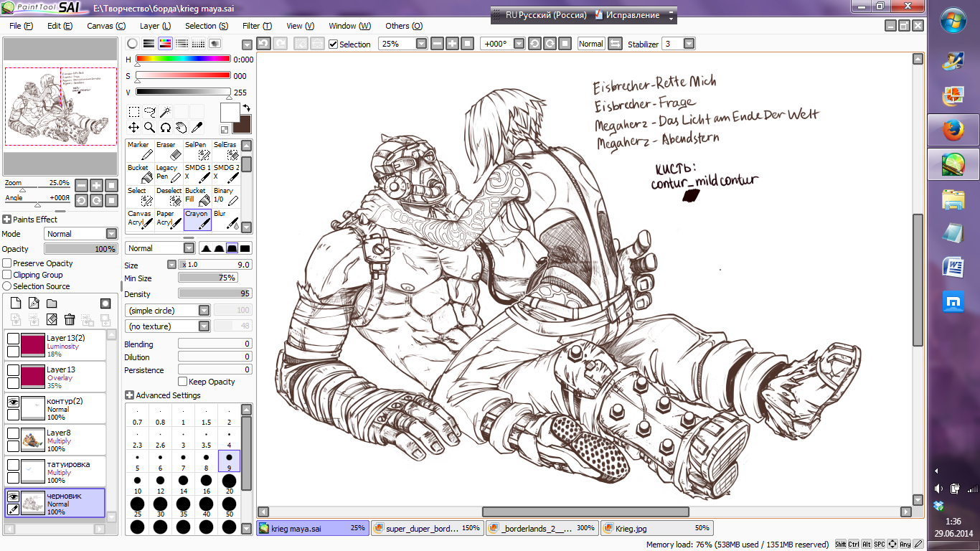Show the Layer13 Overlay layer
Viewport: 980px width, 551px height.
point(13,370)
